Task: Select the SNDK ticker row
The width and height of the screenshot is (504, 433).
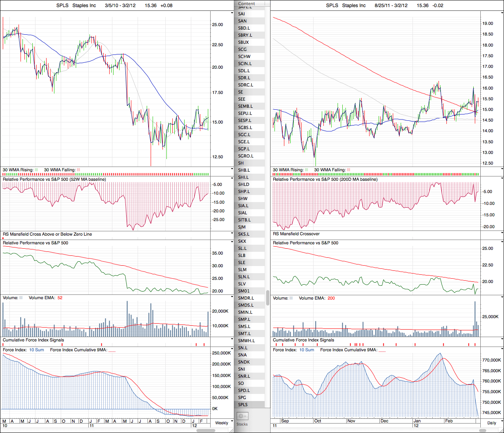Action: [x=244, y=362]
